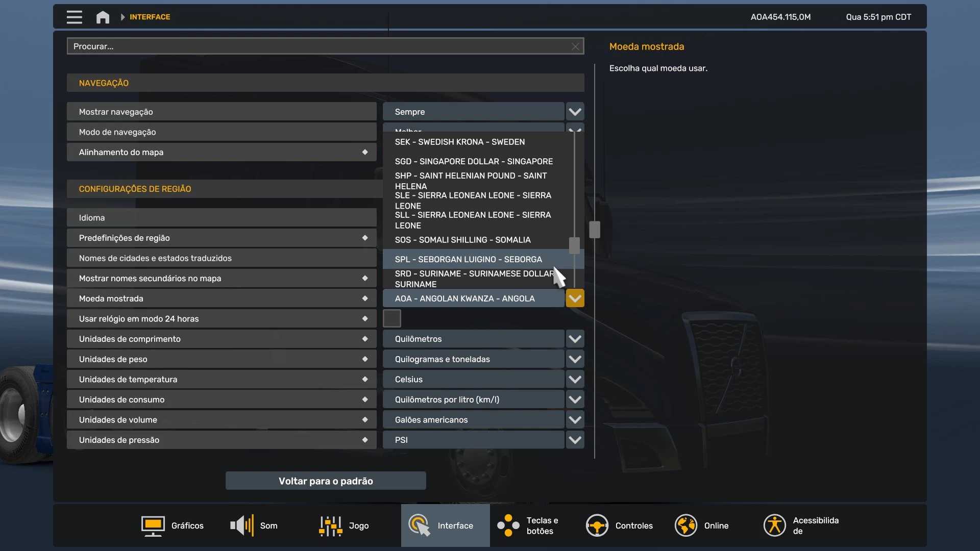Viewport: 980px width, 551px height.
Task: Open Som speaker settings icon
Action: point(241,525)
